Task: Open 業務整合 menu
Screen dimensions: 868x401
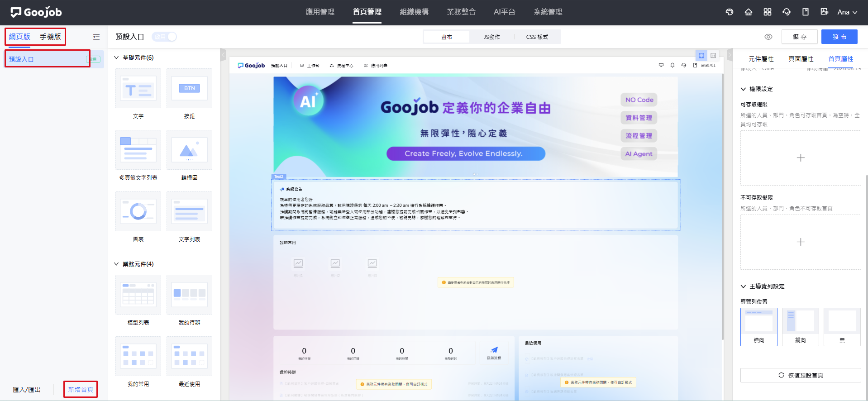Action: pos(461,12)
